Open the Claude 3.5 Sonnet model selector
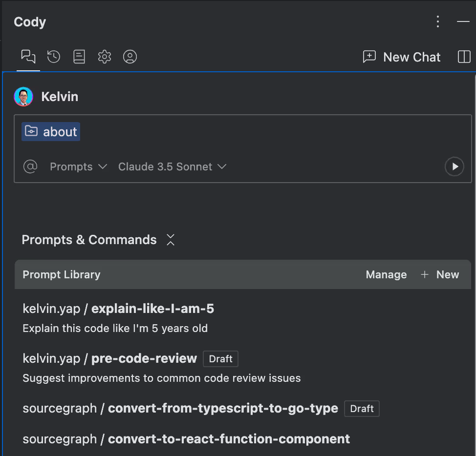The width and height of the screenshot is (476, 456). coord(171,166)
